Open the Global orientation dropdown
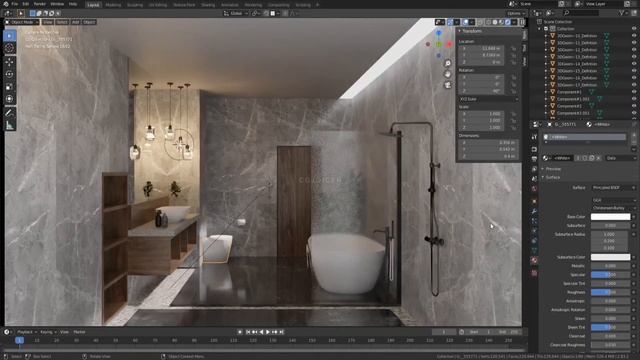 (236, 13)
